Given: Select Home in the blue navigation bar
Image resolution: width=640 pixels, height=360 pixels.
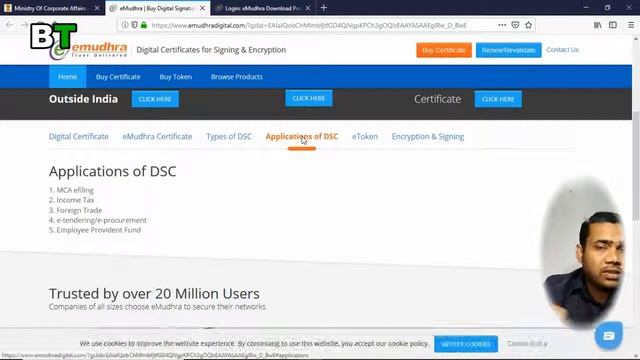Looking at the screenshot, I should (67, 77).
